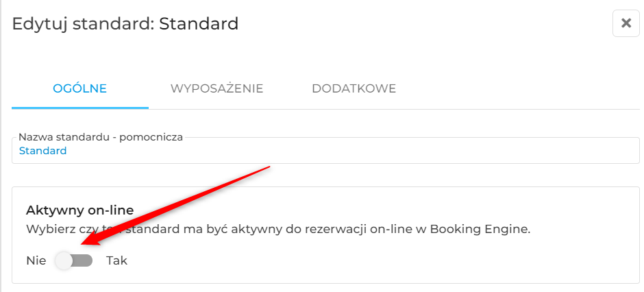Click the X icon in the top corner
Screen dimensions: 644x292
coord(626,23)
